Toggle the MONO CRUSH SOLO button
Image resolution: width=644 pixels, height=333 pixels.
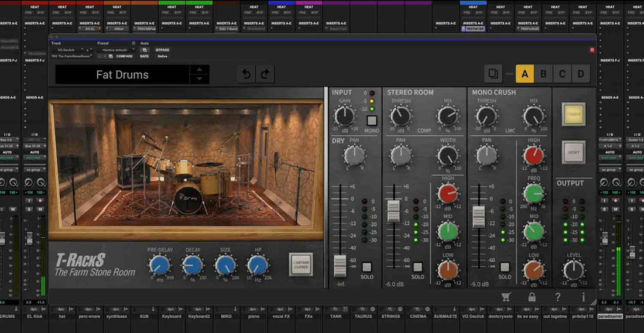point(504,267)
